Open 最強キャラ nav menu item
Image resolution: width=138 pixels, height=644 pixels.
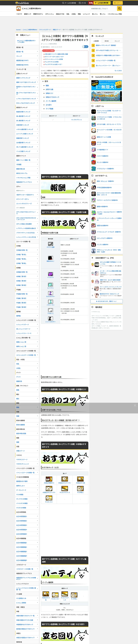tap(28, 14)
